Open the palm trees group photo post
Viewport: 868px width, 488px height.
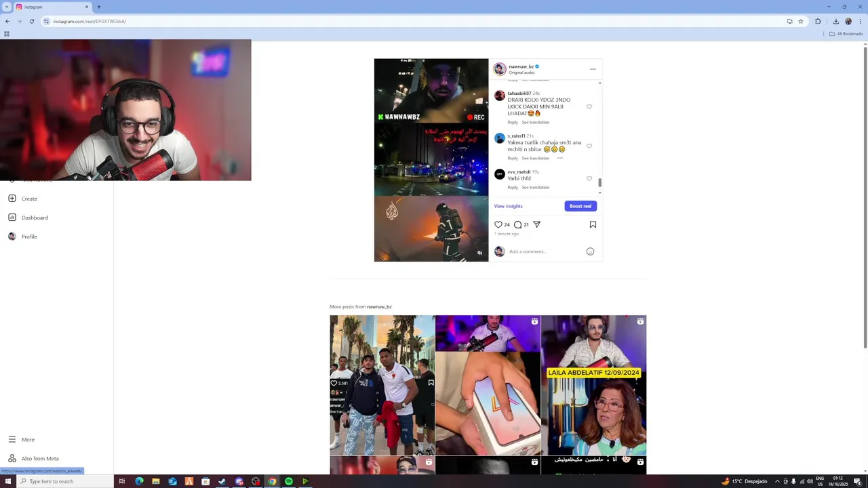382,385
